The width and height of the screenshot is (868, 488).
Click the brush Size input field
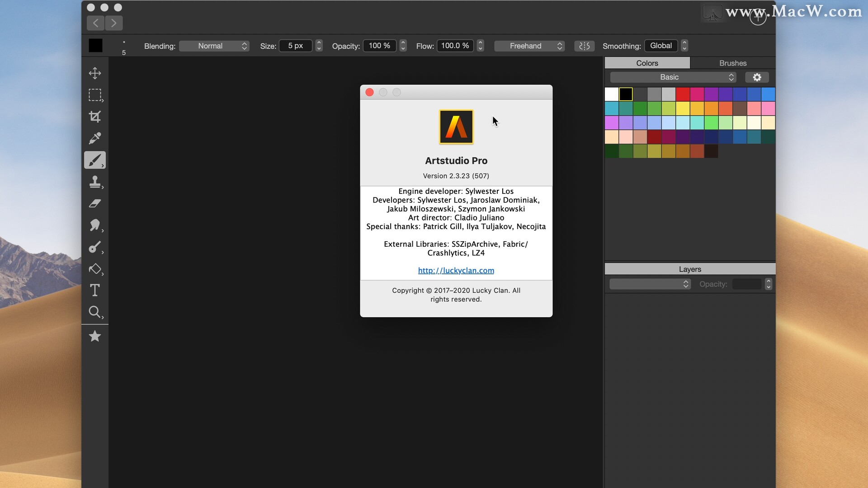pyautogui.click(x=296, y=46)
